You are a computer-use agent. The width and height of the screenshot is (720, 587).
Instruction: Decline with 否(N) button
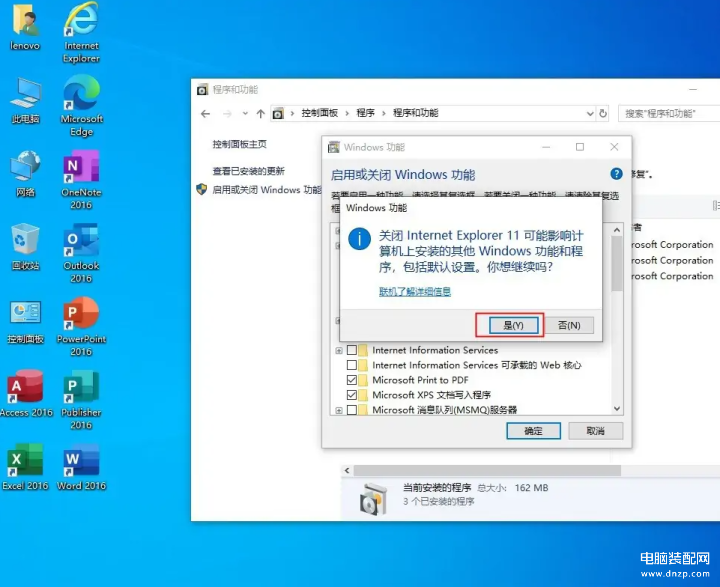(569, 325)
